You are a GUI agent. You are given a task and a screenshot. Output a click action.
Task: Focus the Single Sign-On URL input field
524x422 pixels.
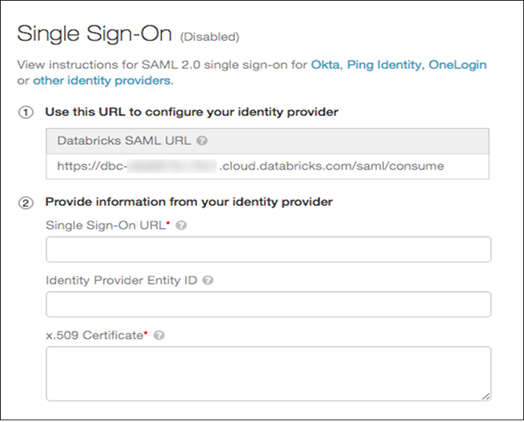[x=268, y=249]
